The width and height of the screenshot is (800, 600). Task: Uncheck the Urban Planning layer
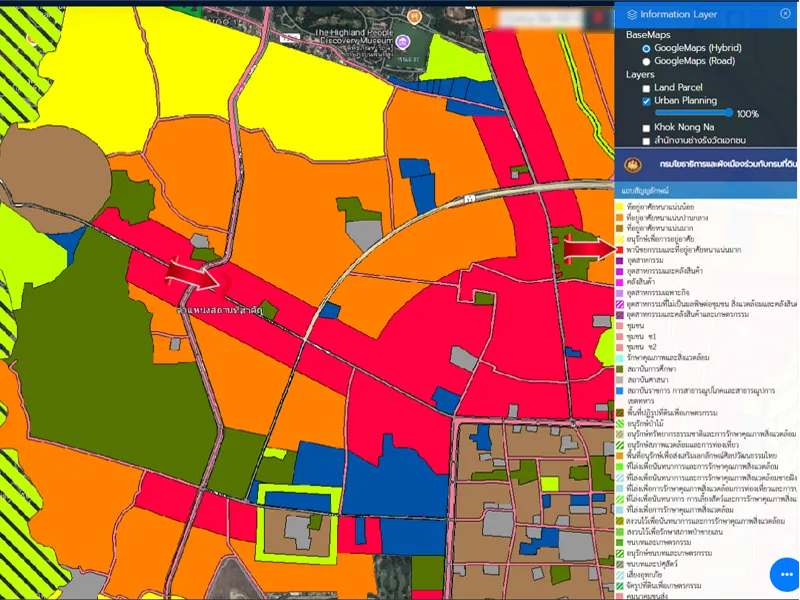tap(646, 101)
